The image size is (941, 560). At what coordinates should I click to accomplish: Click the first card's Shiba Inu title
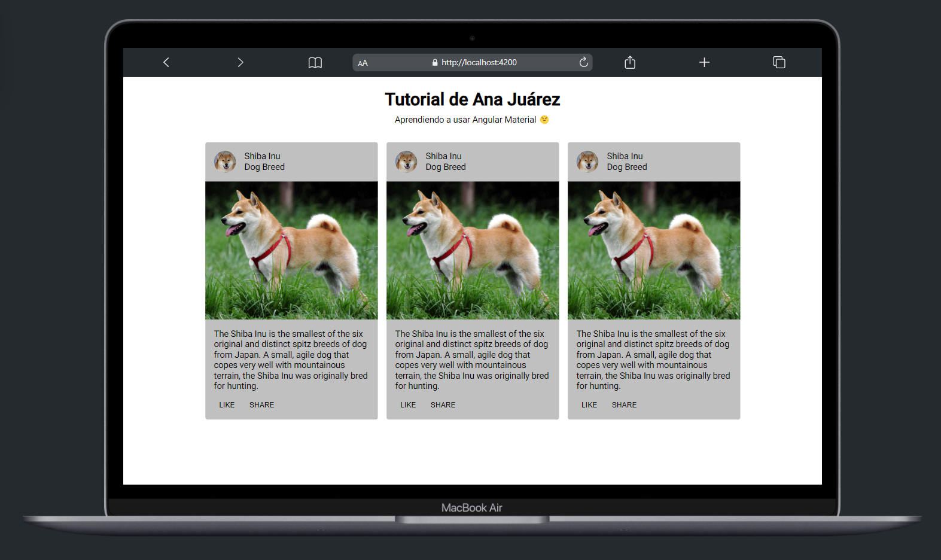262,156
